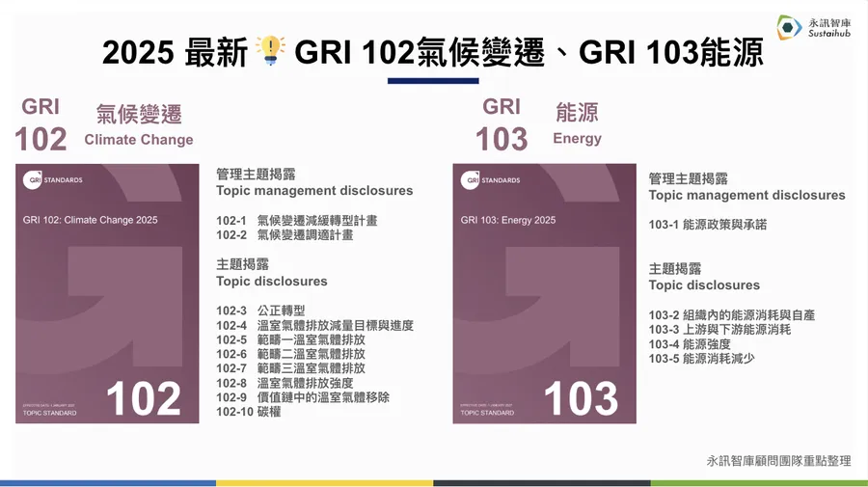Select the 102-1 氣候變遷減緩轉型計畫 line
The image size is (868, 487).
(297, 220)
